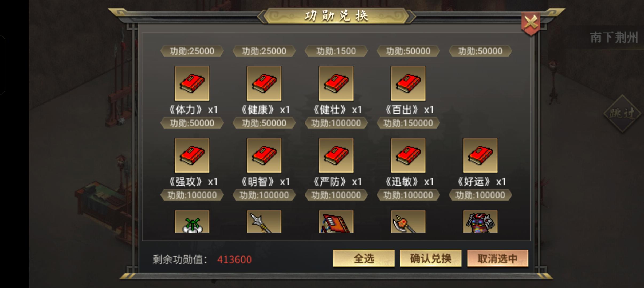
Task: Select the 《严防》 book icon
Action: point(336,155)
